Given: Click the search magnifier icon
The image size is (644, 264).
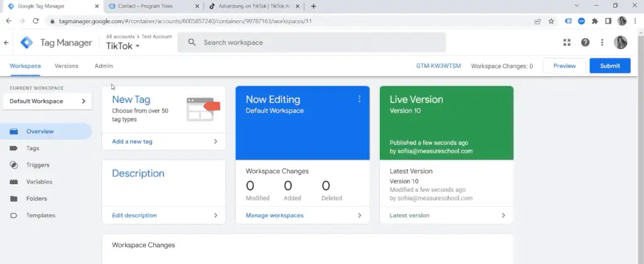Looking at the screenshot, I should click(x=192, y=42).
